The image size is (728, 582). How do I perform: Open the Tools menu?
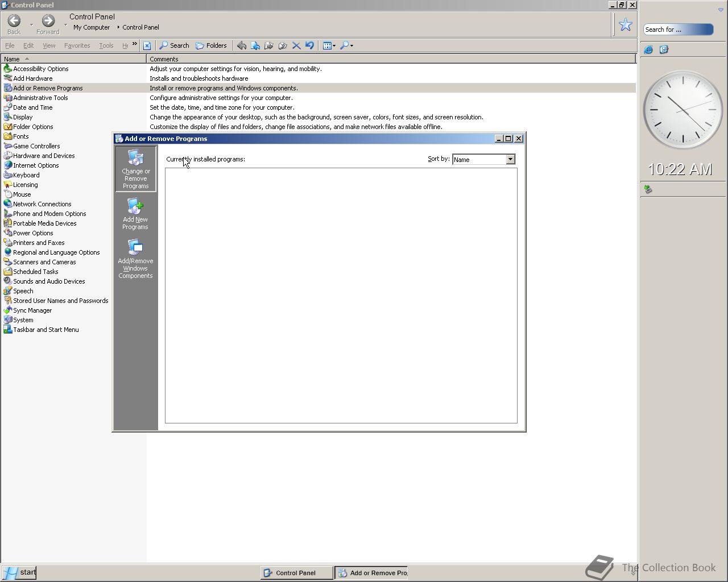coord(106,45)
